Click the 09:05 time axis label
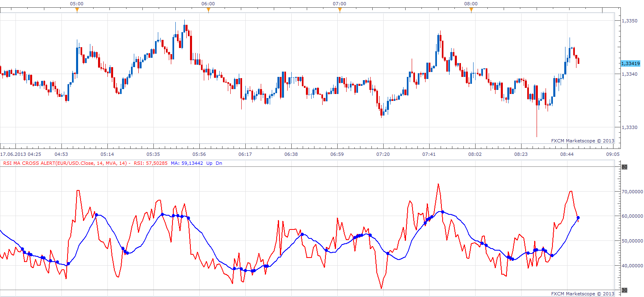 613,154
